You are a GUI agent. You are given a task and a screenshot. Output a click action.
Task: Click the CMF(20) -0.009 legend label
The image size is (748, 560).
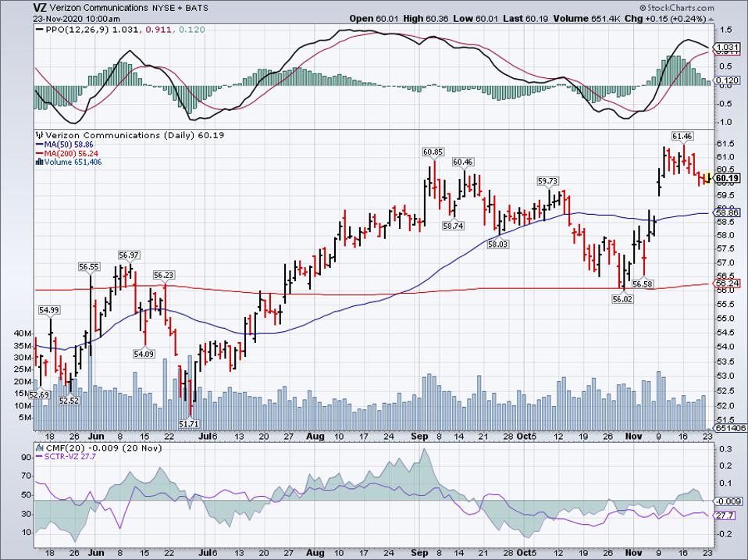pos(103,448)
